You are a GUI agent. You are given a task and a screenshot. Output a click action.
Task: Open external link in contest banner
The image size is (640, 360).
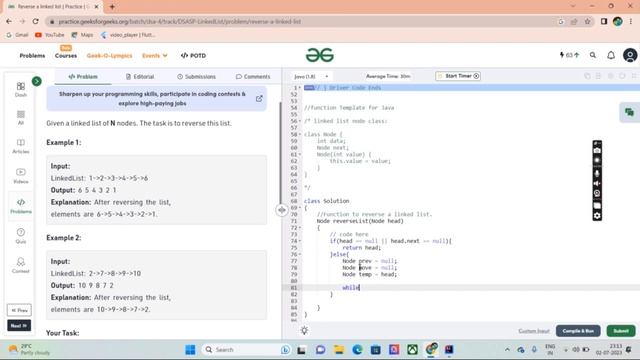(259, 99)
